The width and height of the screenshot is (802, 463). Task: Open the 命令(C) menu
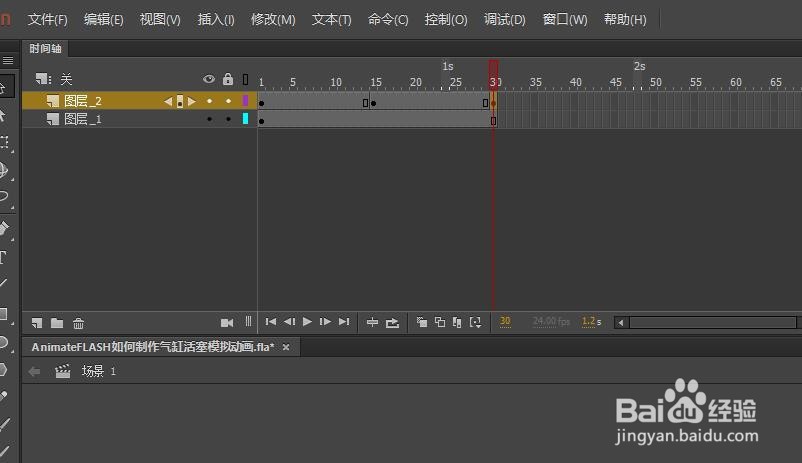[x=388, y=19]
